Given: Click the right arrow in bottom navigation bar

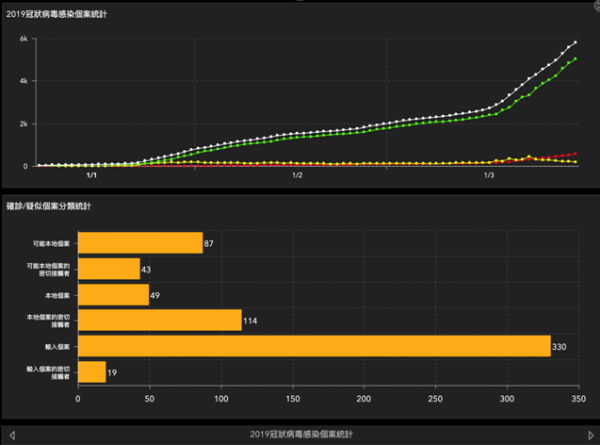Looking at the screenshot, I should [x=590, y=435].
